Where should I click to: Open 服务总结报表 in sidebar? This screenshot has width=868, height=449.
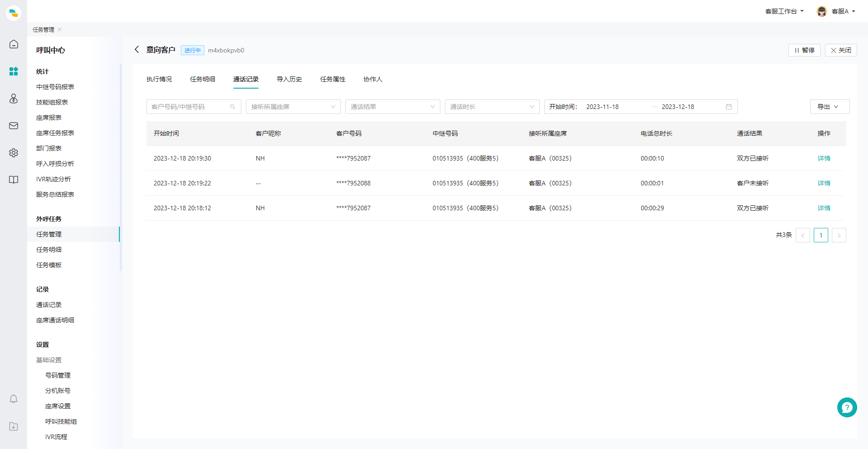click(55, 194)
